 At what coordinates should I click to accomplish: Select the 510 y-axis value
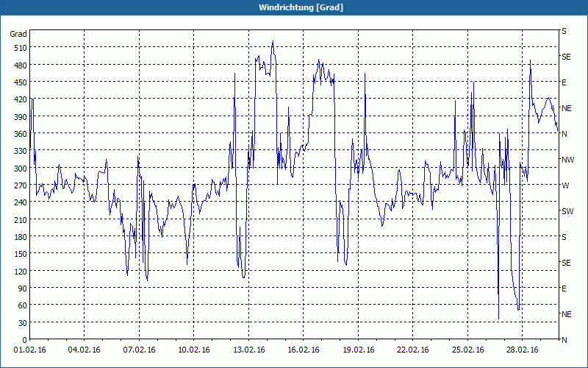(x=20, y=48)
